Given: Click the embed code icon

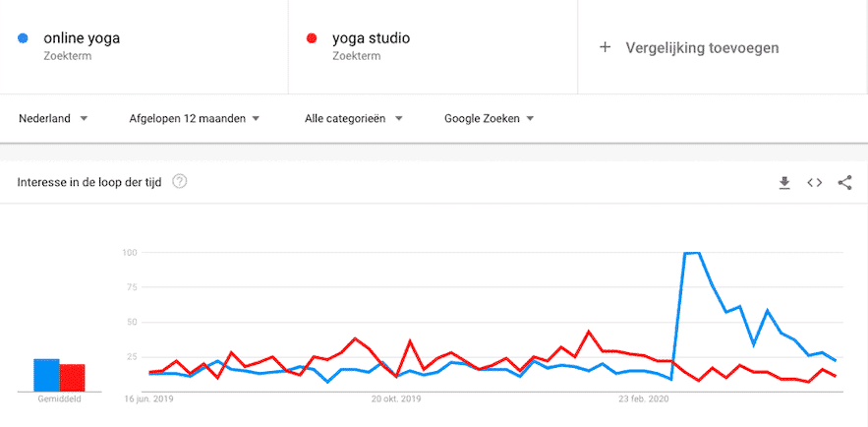Looking at the screenshot, I should 814,182.
